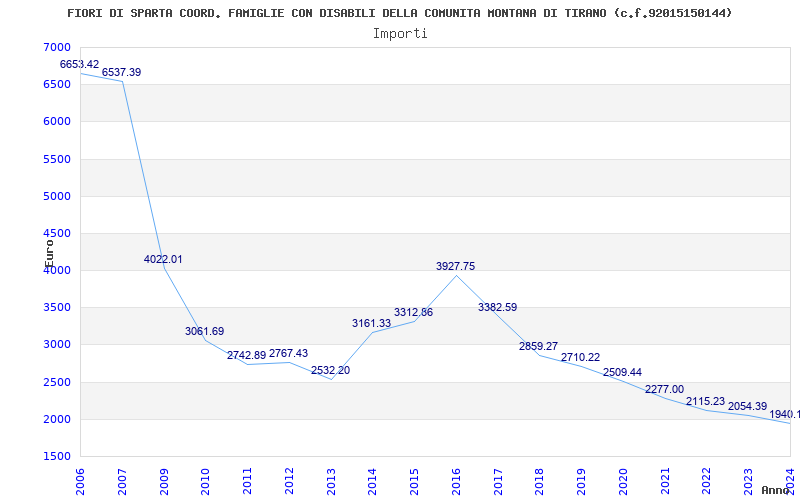This screenshot has width=800, height=500.
Task: Click y-axis value 5000
Action: click(56, 196)
